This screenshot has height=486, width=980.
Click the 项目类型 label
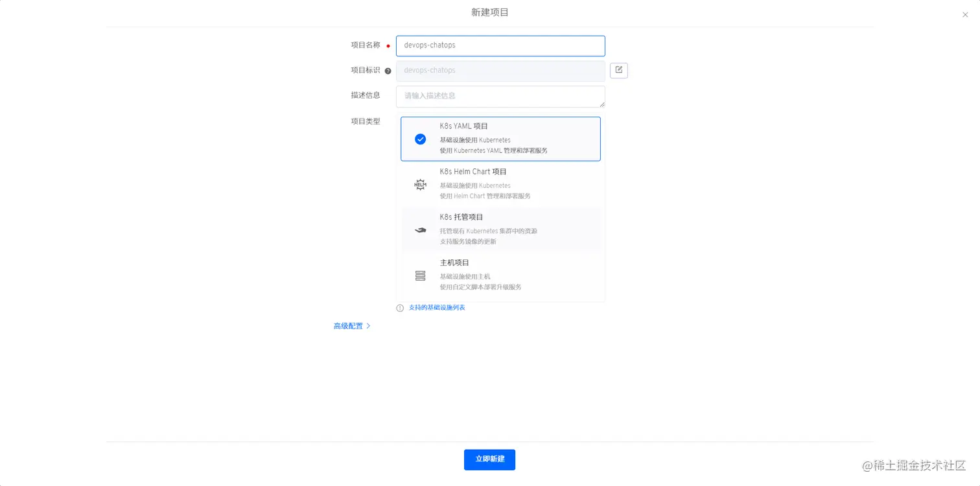tap(366, 121)
